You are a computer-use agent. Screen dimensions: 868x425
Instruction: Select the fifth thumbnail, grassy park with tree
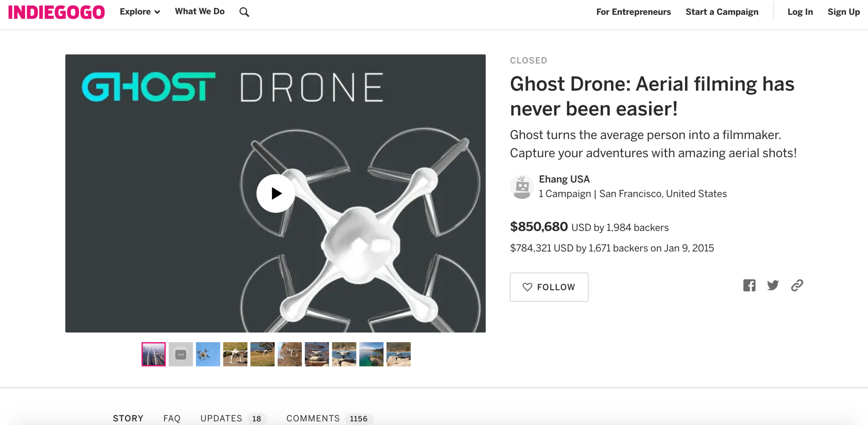262,354
